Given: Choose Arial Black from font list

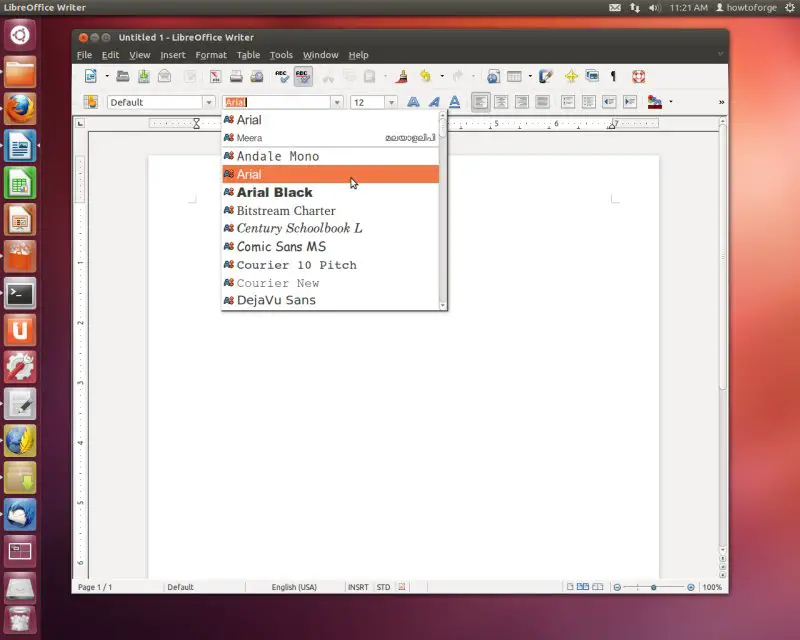Looking at the screenshot, I should [x=331, y=192].
